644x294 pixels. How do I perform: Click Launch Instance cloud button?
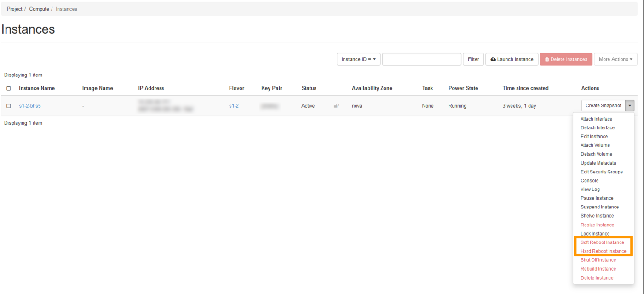coord(512,59)
